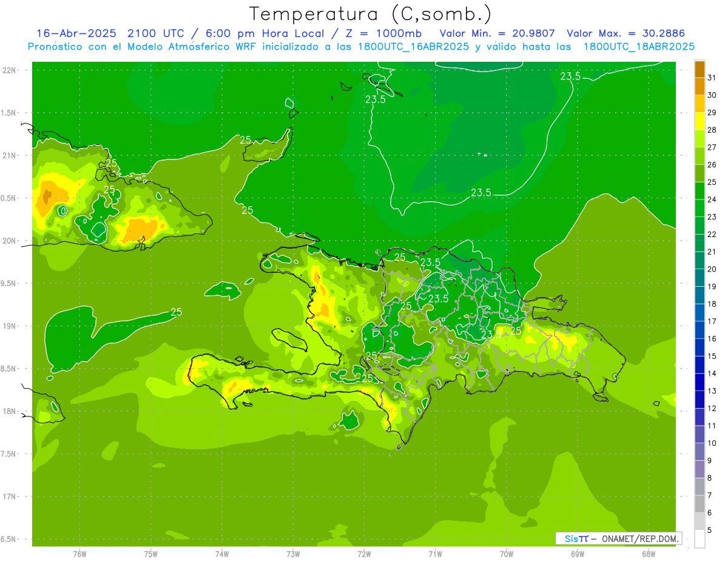
Task: Click the "72W" longitude axis label
Action: tap(364, 554)
